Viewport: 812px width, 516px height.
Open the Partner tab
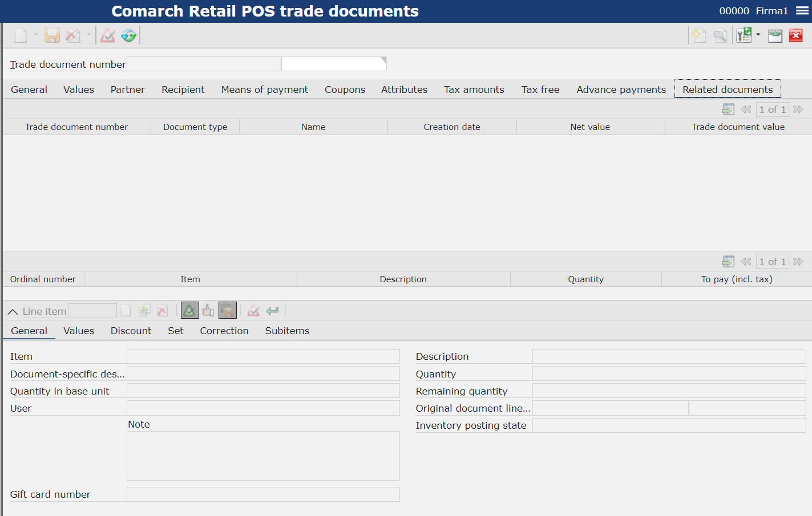[128, 90]
